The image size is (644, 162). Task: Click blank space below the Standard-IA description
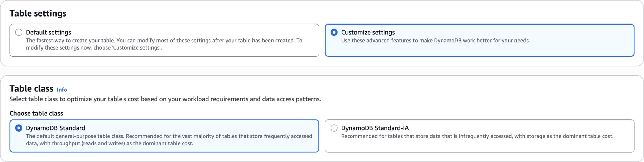[479, 147]
